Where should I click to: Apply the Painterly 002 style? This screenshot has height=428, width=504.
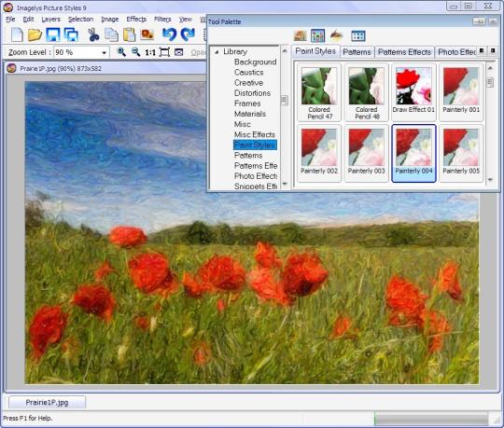[319, 154]
